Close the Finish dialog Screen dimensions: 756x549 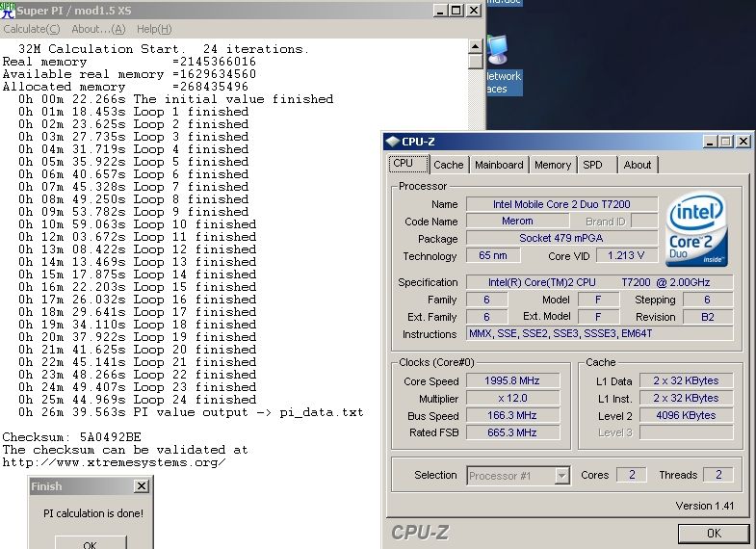point(142,485)
